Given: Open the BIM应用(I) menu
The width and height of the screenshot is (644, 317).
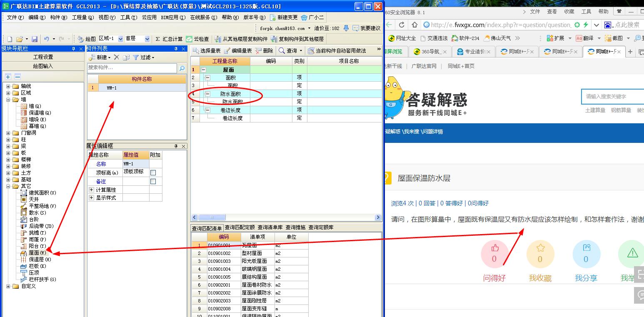Looking at the screenshot, I should pyautogui.click(x=173, y=17).
